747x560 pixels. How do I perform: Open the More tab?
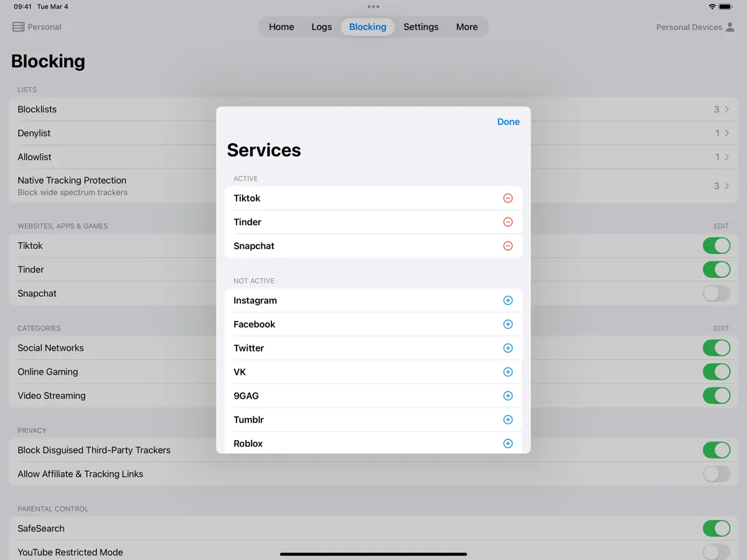(467, 27)
